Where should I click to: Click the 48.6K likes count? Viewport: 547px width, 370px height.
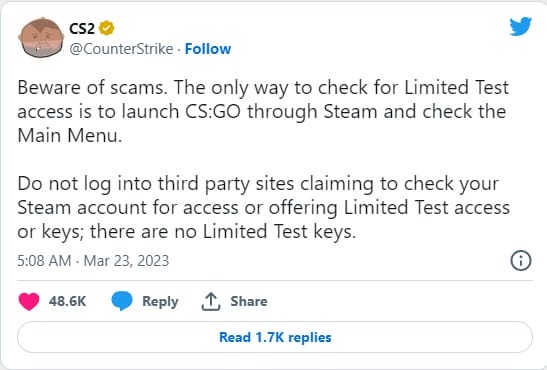pyautogui.click(x=67, y=301)
